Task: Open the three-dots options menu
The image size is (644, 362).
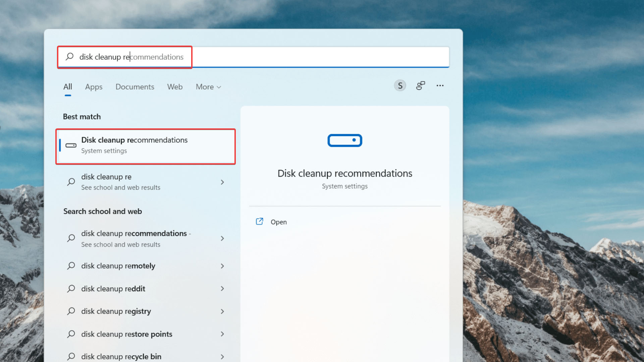Action: 440,86
